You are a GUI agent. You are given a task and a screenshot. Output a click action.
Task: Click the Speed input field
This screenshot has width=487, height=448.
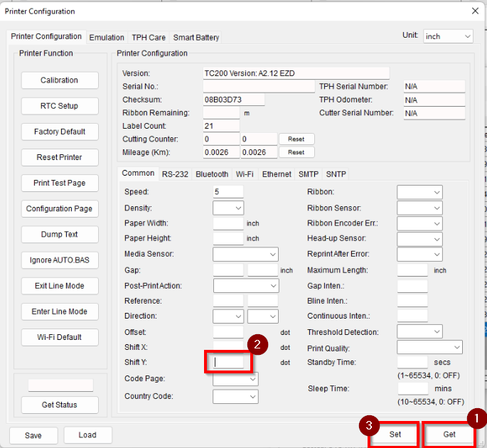pyautogui.click(x=228, y=191)
